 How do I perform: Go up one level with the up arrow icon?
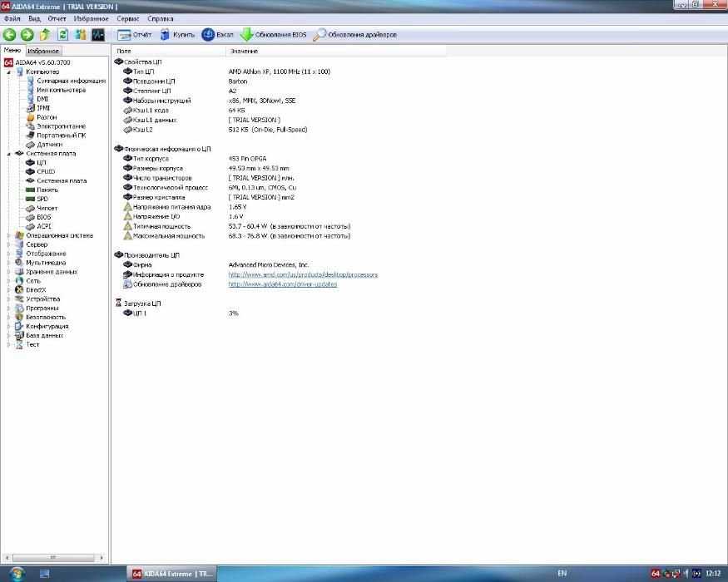point(45,35)
